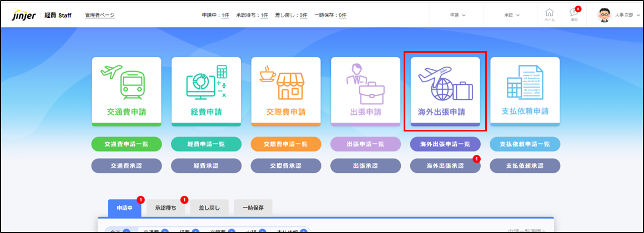
Task: Expand the 承認 dropdown in header
Action: (512, 15)
